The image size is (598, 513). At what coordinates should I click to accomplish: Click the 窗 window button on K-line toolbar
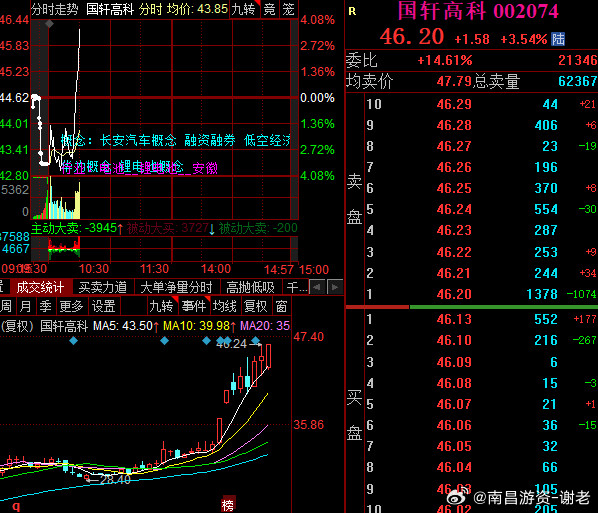pyautogui.click(x=281, y=306)
